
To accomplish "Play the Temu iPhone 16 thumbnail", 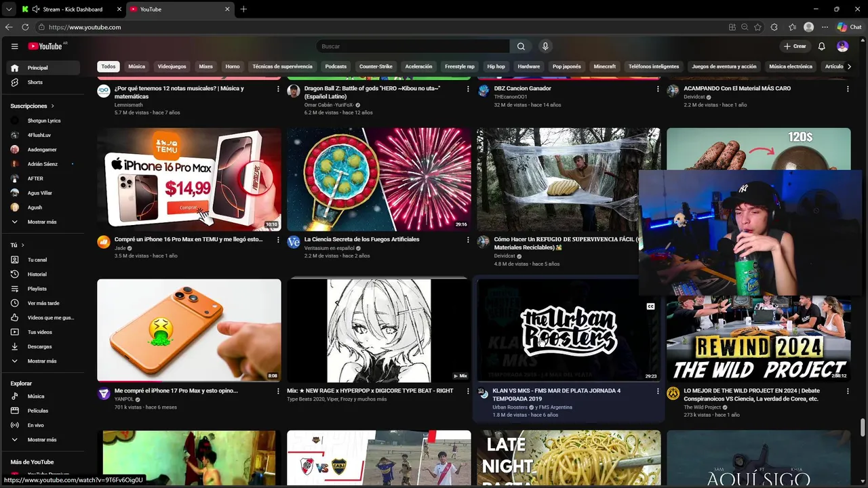I will (x=189, y=180).
